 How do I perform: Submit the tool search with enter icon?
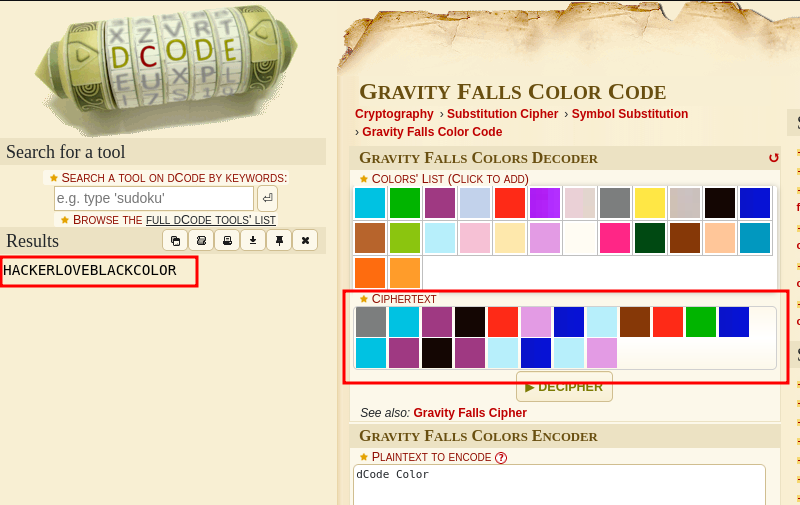tap(267, 198)
